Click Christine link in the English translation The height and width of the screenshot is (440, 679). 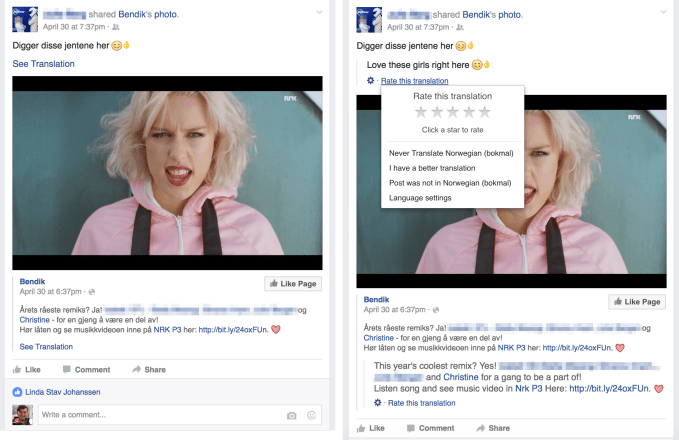461,377
